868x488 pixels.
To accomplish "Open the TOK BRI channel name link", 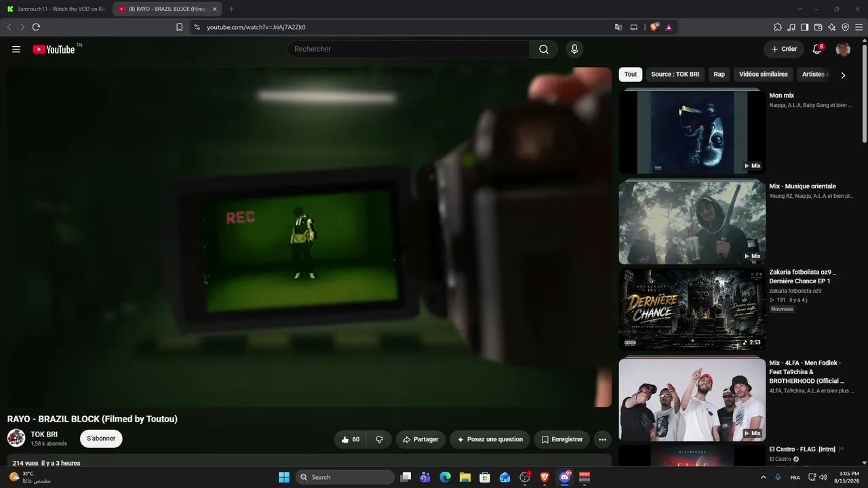I will click(44, 434).
